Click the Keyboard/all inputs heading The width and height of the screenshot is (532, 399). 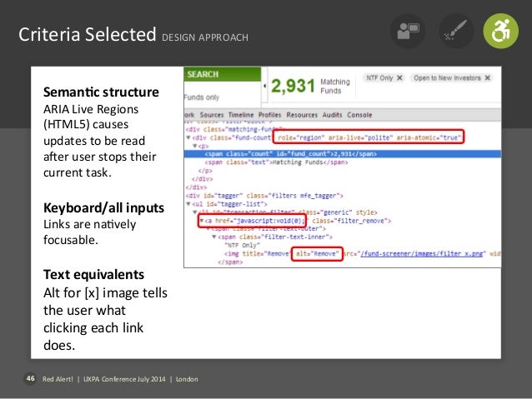[x=104, y=207]
